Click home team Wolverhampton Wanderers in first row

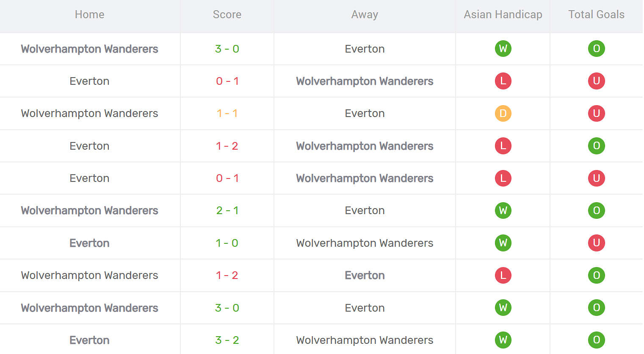point(89,49)
